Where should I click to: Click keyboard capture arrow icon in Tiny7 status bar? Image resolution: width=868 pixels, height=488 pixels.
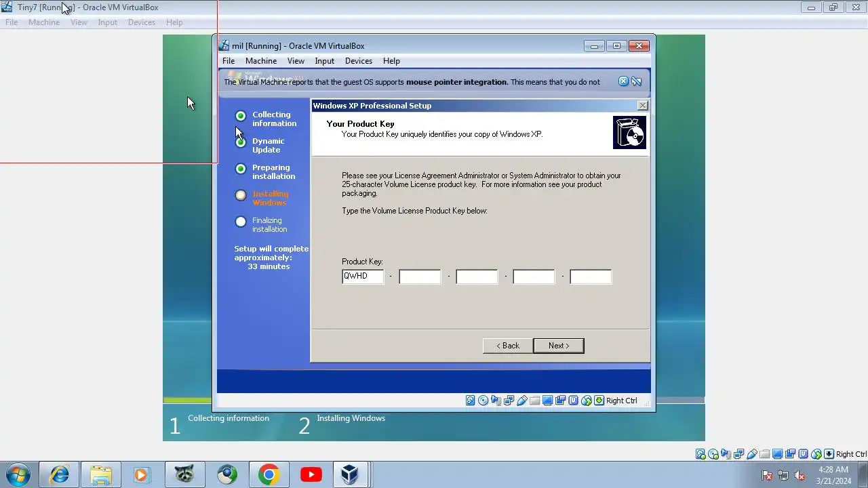click(829, 454)
